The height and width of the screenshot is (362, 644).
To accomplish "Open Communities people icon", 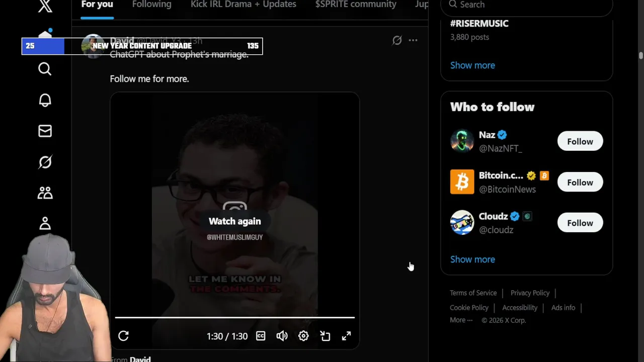I will (45, 193).
